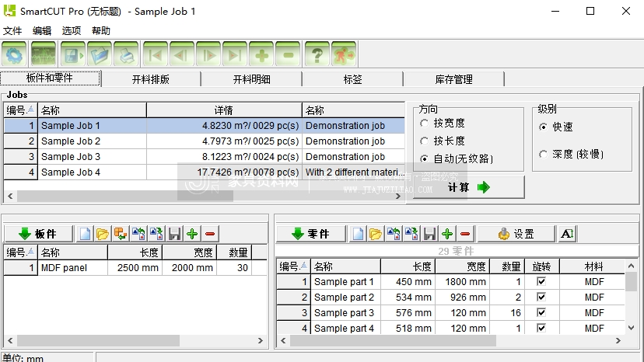This screenshot has height=362, width=644.
Task: Sort panels by 编号 column header
Action: (20, 252)
